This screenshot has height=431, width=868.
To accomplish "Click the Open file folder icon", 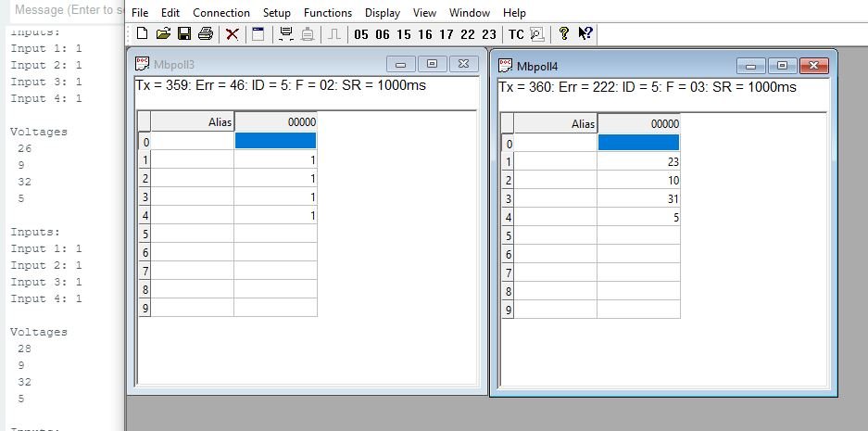I will click(x=163, y=34).
